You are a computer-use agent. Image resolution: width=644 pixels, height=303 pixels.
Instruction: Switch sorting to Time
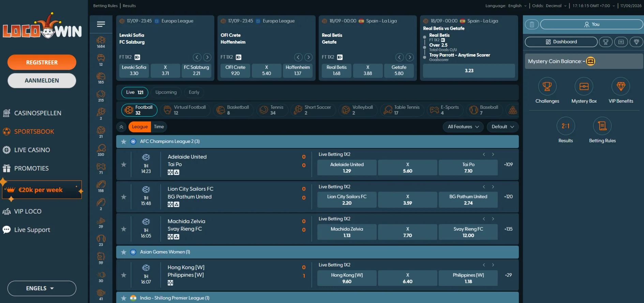pos(159,127)
